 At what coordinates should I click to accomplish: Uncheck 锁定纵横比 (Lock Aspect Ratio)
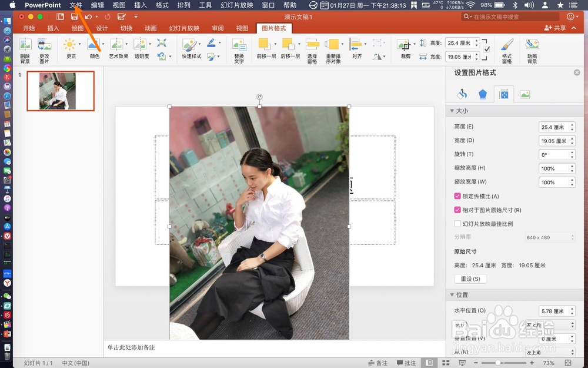[x=457, y=196]
